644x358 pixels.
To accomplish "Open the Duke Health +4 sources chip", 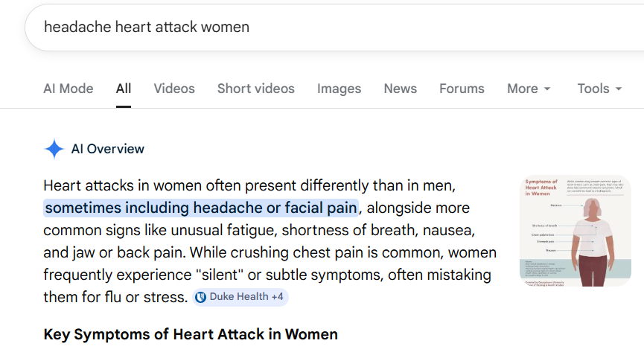I will click(239, 297).
